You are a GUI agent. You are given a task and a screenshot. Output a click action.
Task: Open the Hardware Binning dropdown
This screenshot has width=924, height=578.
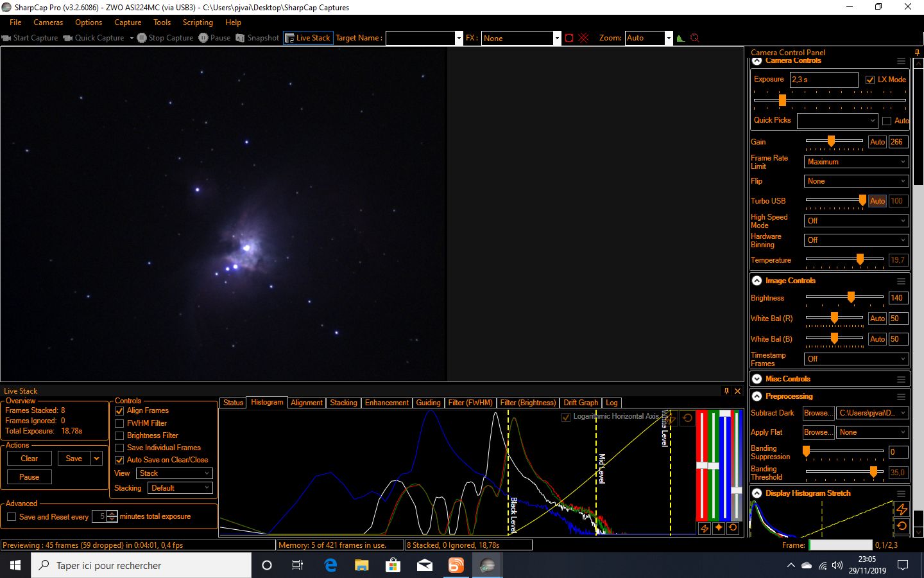856,240
